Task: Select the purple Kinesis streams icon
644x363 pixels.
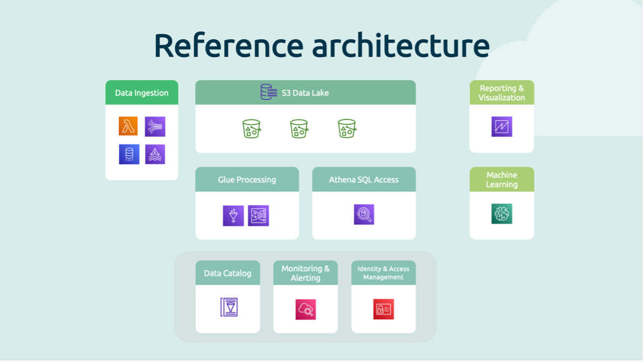Action: point(155,126)
